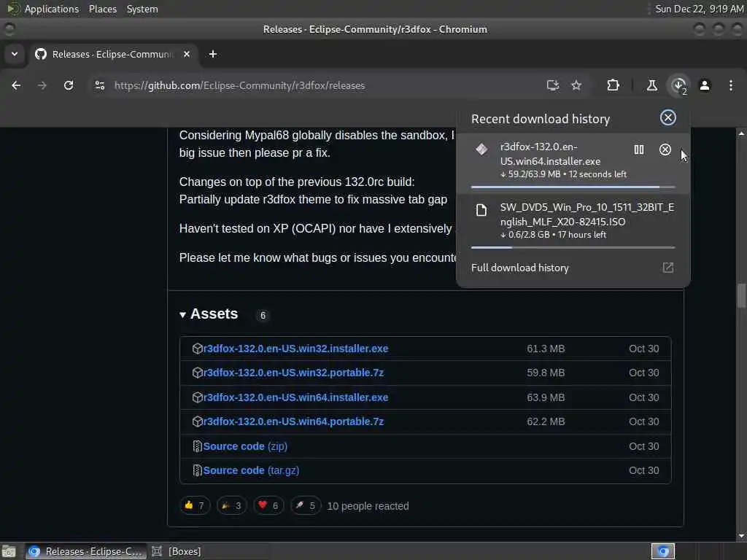
Task: Download r3dfox-132.0.en-US.win64.installer.exe from assets
Action: (295, 397)
